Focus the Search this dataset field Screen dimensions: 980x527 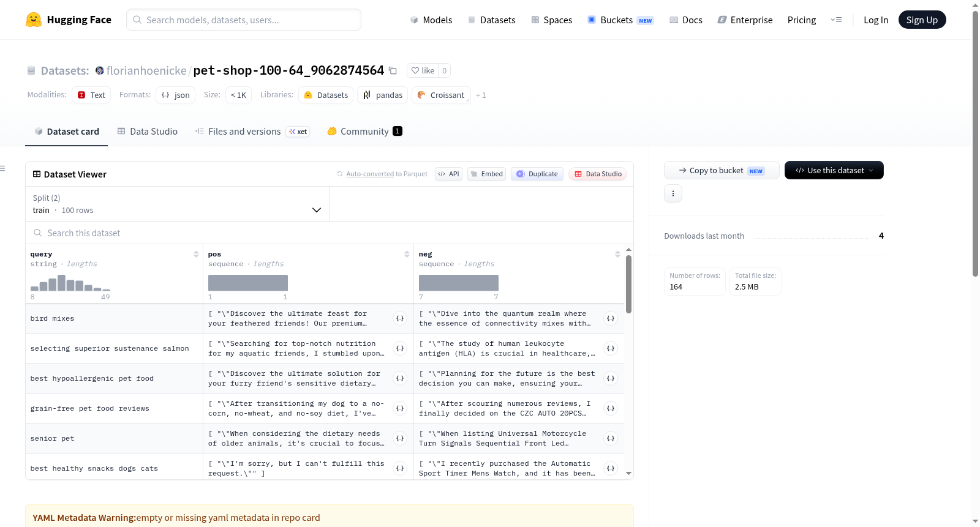330,233
